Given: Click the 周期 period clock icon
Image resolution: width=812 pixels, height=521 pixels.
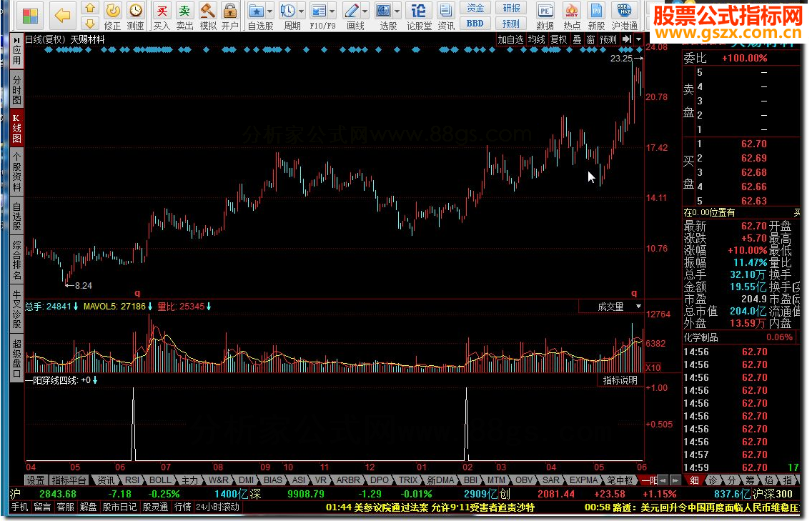Looking at the screenshot, I should [x=288, y=11].
